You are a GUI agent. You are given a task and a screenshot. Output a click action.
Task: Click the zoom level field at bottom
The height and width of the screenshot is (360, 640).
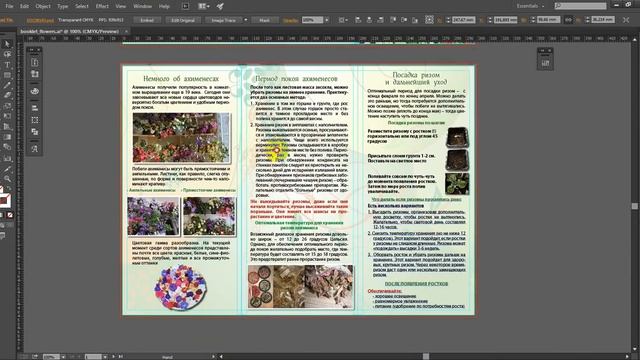51,357
